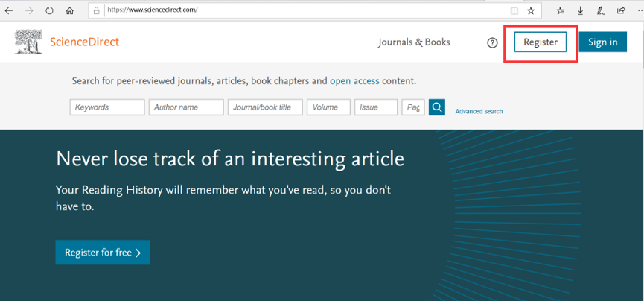Click the Register for free button

(103, 253)
